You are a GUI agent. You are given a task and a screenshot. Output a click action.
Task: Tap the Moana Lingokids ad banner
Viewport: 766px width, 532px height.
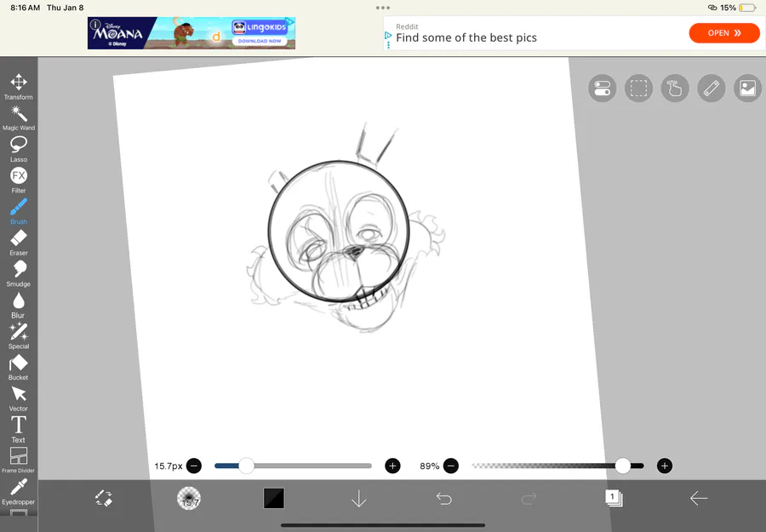click(x=191, y=33)
